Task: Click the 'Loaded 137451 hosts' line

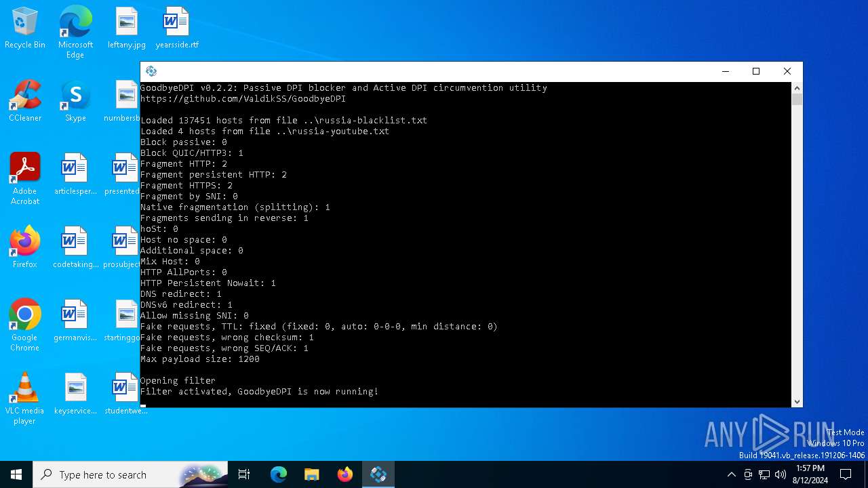Action: coord(283,121)
